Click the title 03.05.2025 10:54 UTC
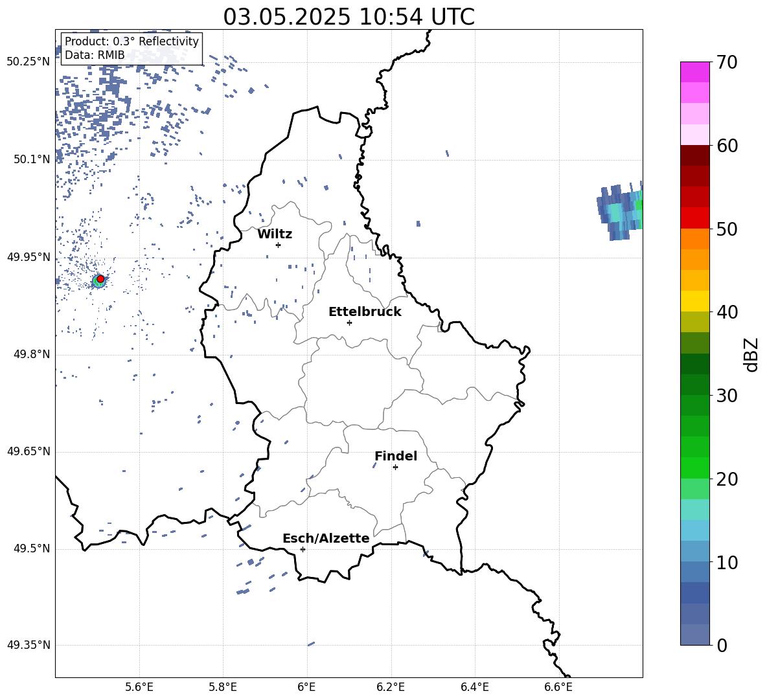This screenshot has height=700, width=767. click(349, 17)
